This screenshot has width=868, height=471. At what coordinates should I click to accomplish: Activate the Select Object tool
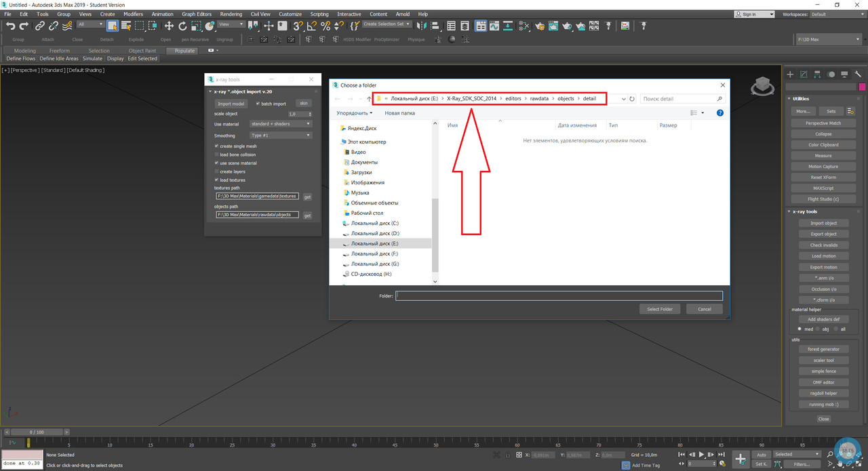pos(113,26)
